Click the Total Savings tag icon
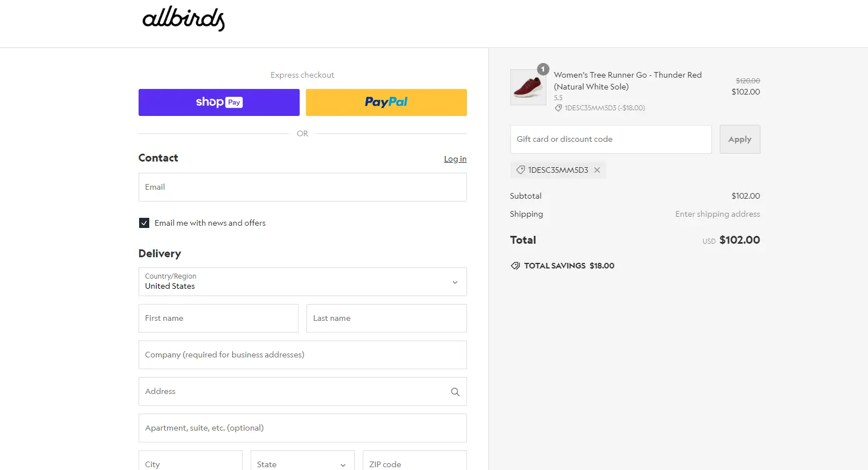The image size is (868, 470). [515, 266]
